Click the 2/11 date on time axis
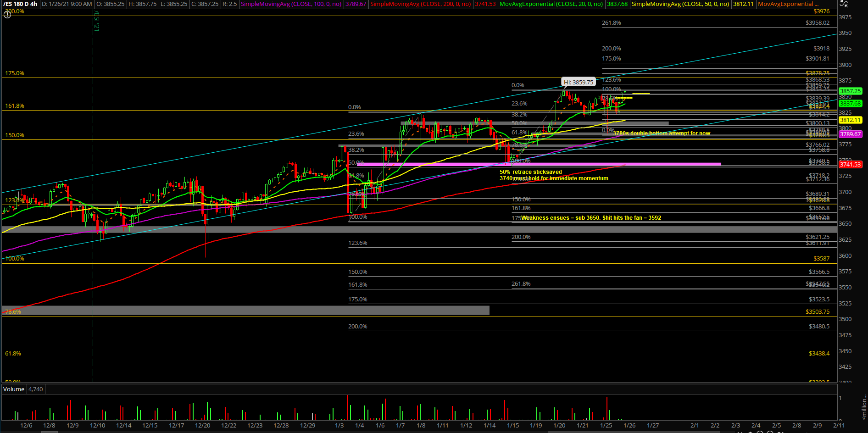This screenshot has width=868, height=433. click(x=839, y=426)
